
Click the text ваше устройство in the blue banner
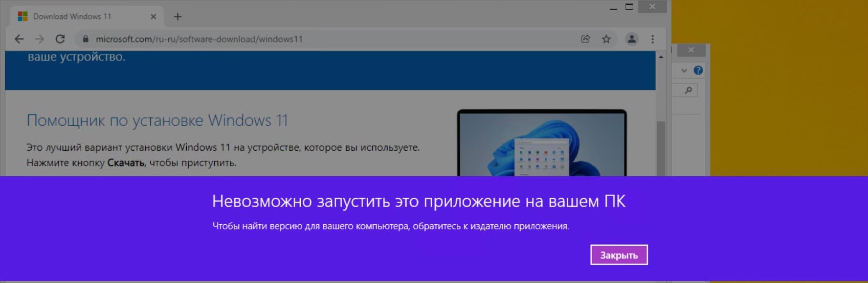coord(76,57)
